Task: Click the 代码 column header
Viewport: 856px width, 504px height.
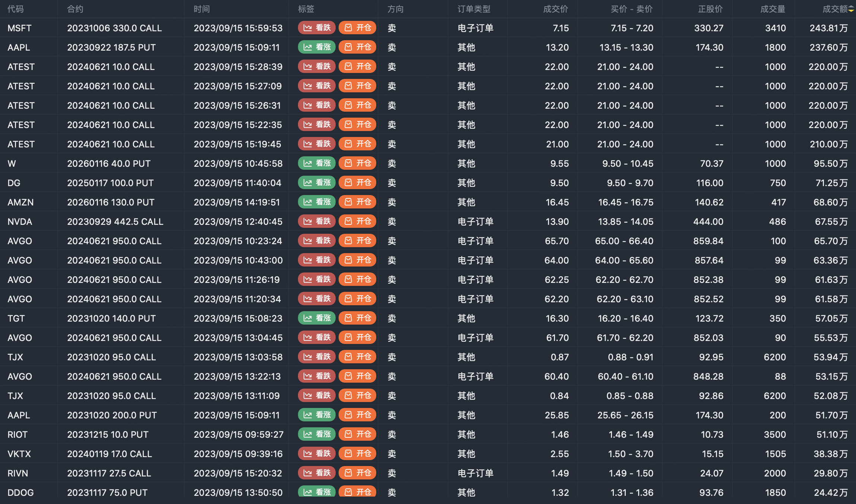Action: 15,9
